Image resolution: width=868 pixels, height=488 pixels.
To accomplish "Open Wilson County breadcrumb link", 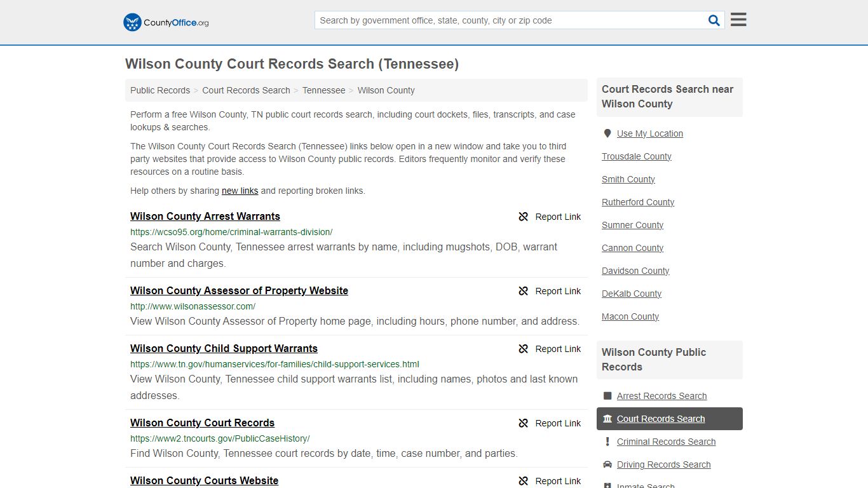I will tap(386, 90).
